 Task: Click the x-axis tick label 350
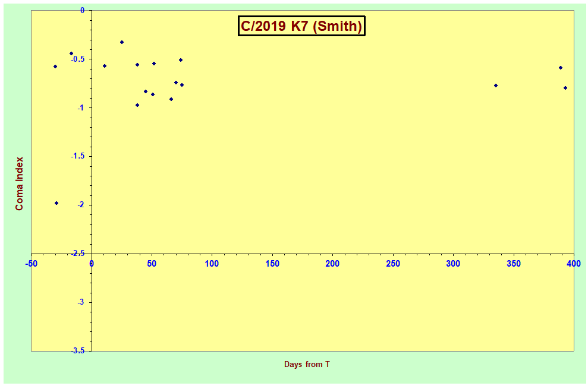(513, 264)
